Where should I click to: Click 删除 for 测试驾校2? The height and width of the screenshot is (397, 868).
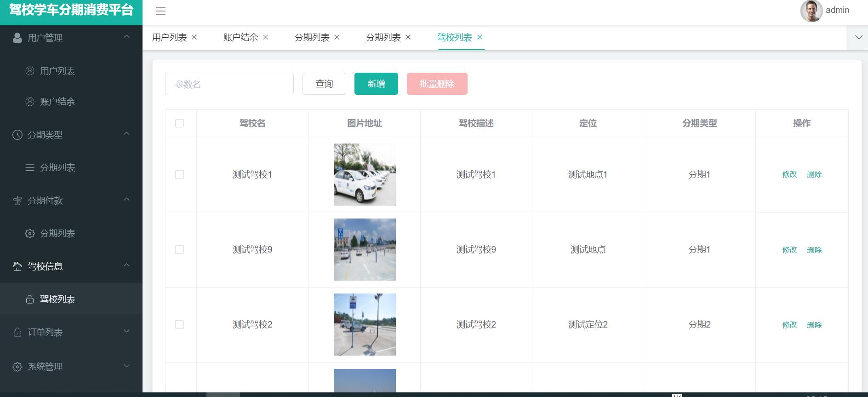pos(814,325)
